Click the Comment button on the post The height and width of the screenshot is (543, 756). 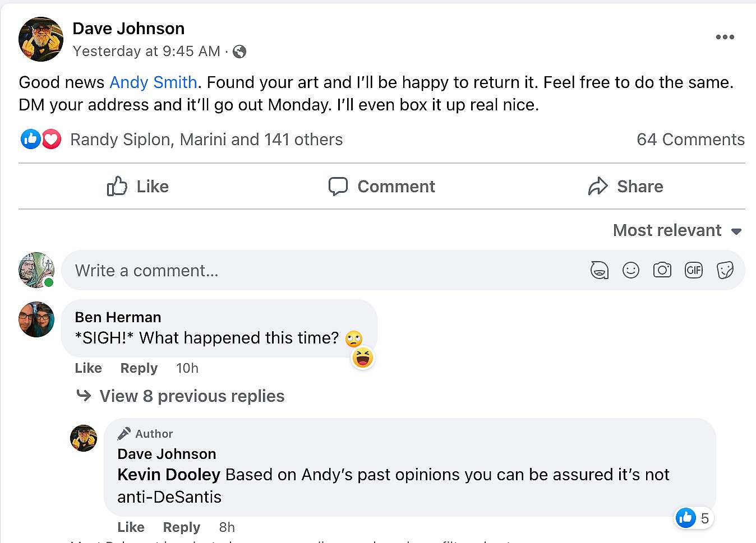click(x=382, y=187)
